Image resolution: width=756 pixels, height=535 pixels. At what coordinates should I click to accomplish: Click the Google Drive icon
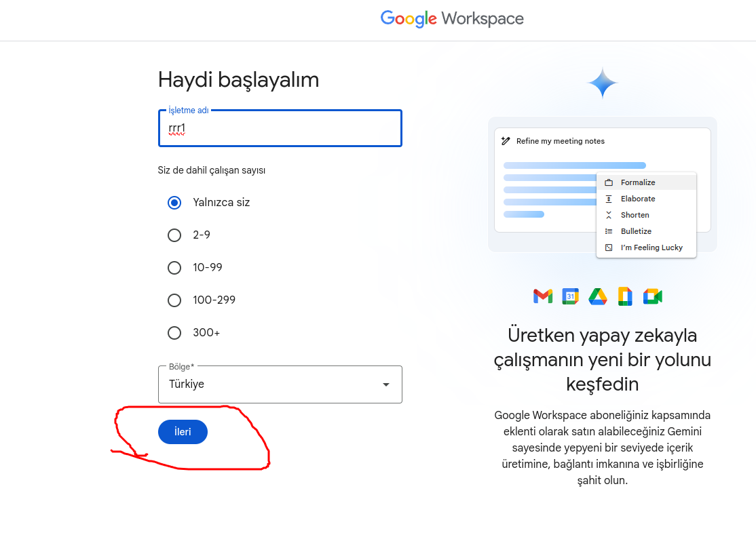598,296
